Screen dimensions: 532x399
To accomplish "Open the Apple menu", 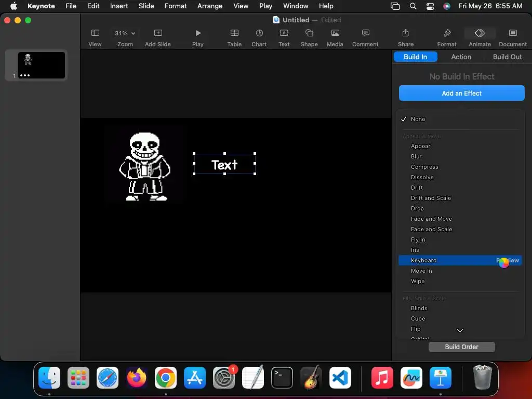I will coord(14,6).
